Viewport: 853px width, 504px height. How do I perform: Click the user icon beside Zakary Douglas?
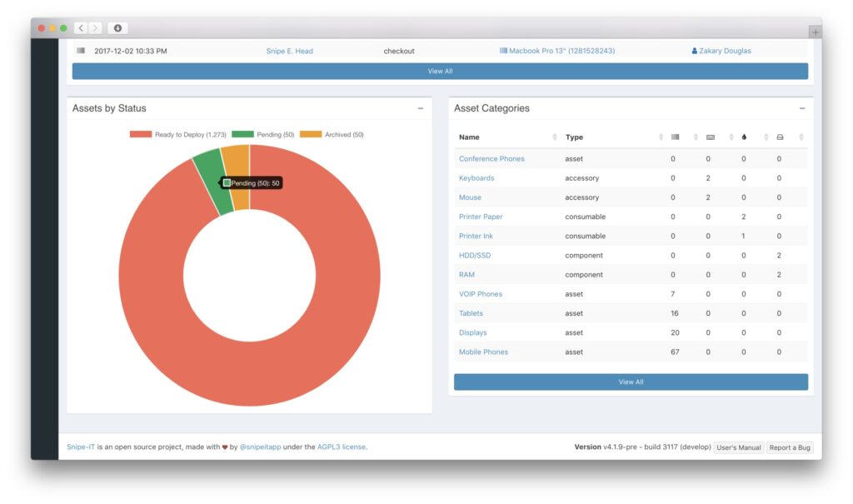pos(694,51)
